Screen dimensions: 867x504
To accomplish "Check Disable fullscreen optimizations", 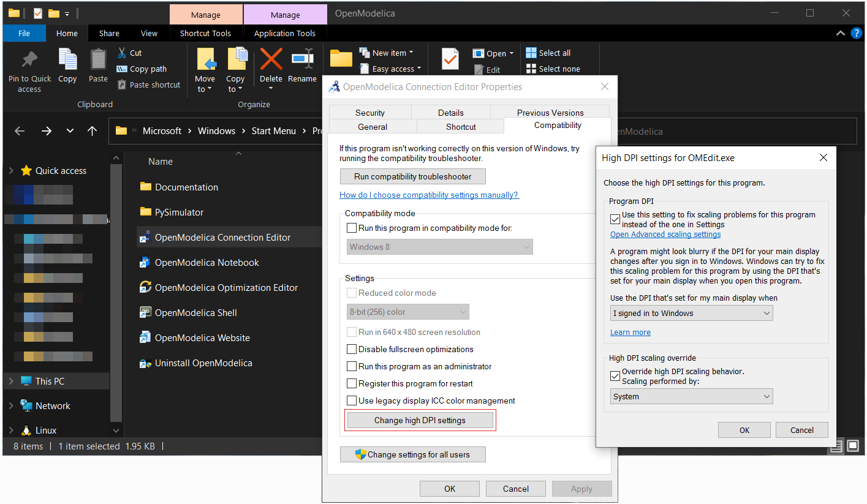I will coord(352,349).
